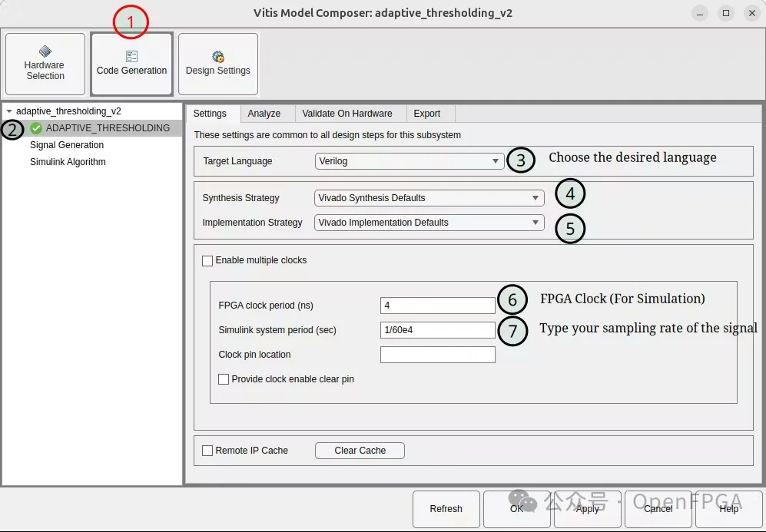Viewport: 766px width, 532px height.
Task: Open the Target Language dropdown
Action: [410, 161]
